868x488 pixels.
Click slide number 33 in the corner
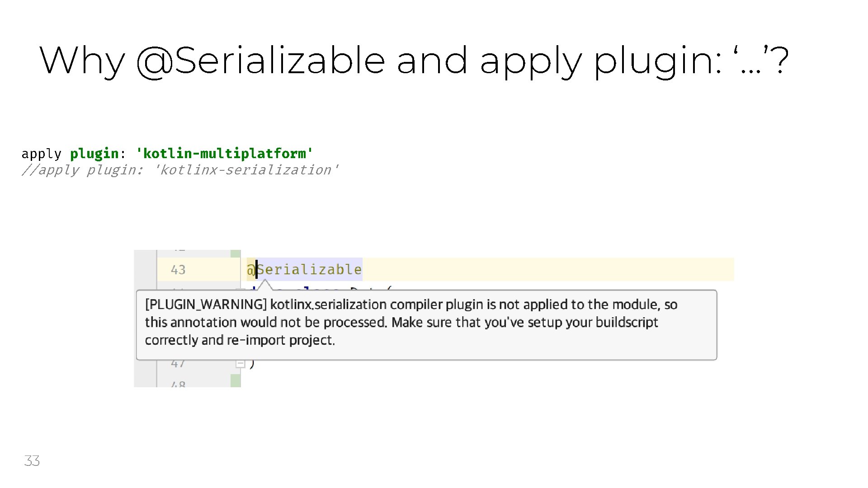click(32, 461)
